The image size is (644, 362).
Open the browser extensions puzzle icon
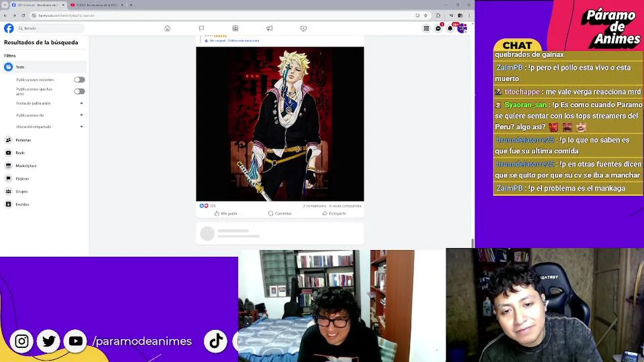point(438,16)
